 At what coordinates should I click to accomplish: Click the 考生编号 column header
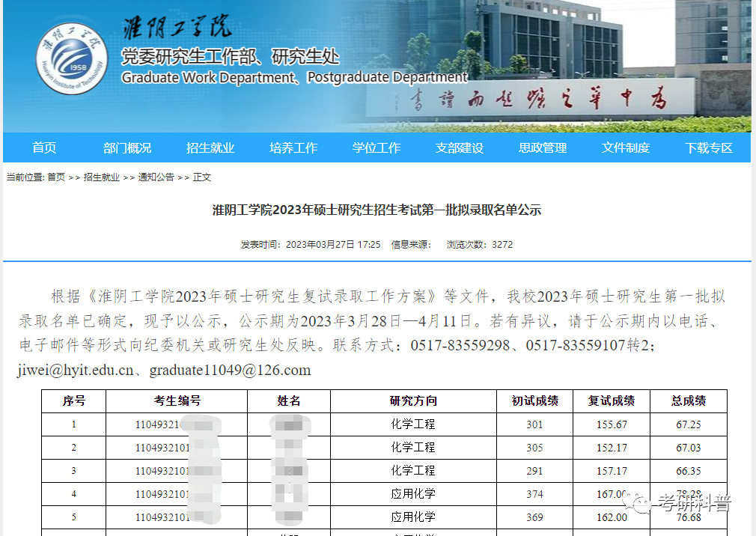[177, 401]
